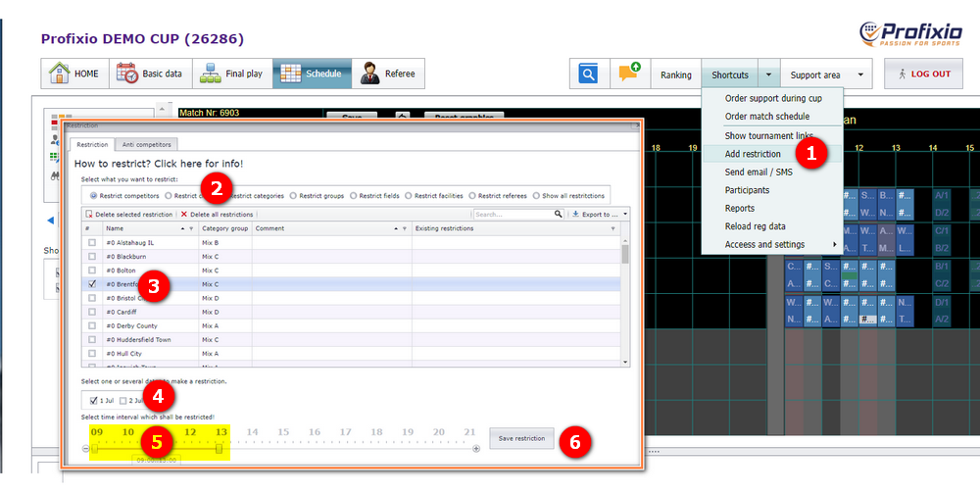
Task: Switch to the Restriction tab
Action: pyautogui.click(x=92, y=144)
